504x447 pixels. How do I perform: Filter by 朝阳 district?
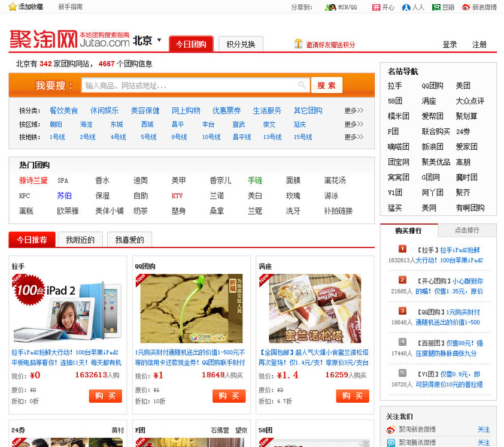tap(56, 124)
